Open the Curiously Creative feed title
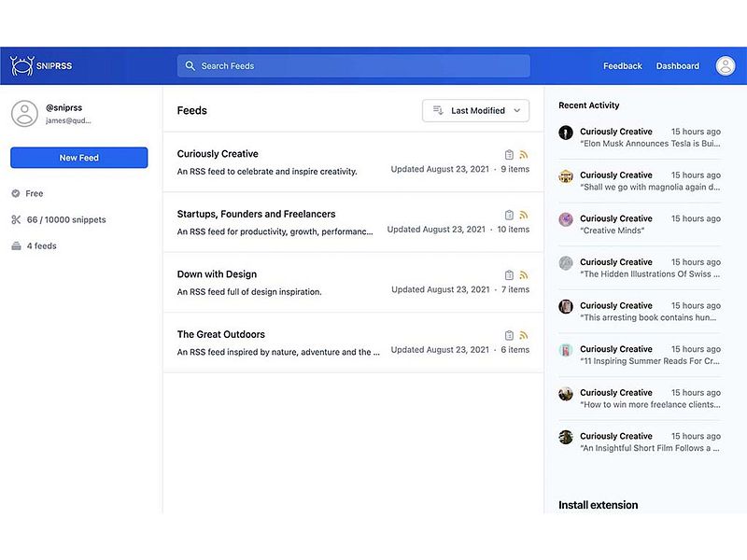The image size is (747, 560). coord(218,154)
